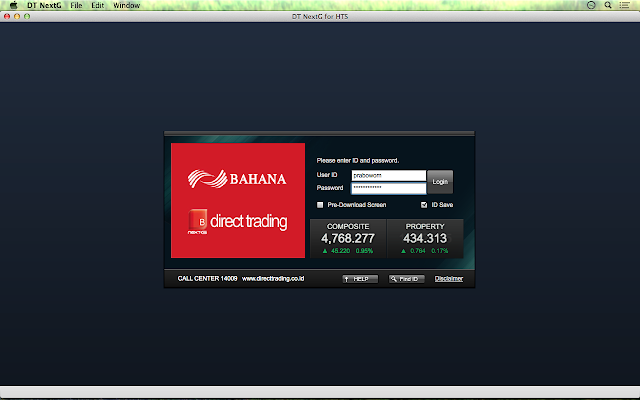The height and width of the screenshot is (400, 640).
Task: Open the File menu
Action: pyautogui.click(x=76, y=5)
